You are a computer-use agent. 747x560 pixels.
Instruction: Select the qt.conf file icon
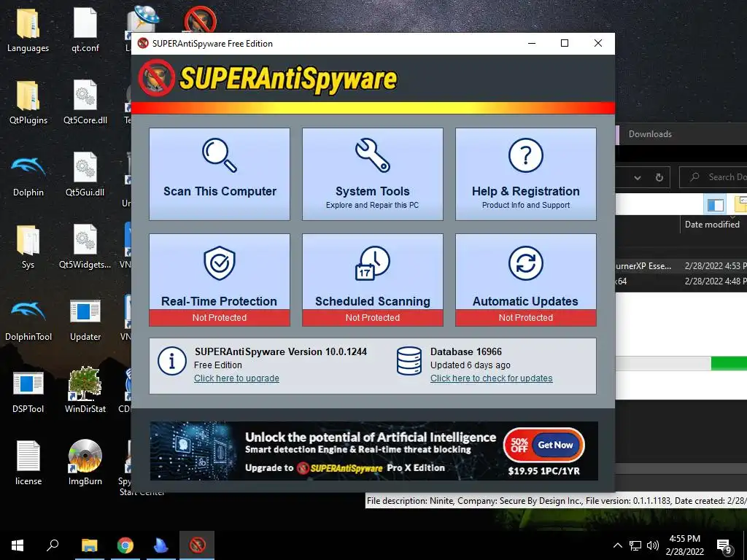(x=85, y=29)
